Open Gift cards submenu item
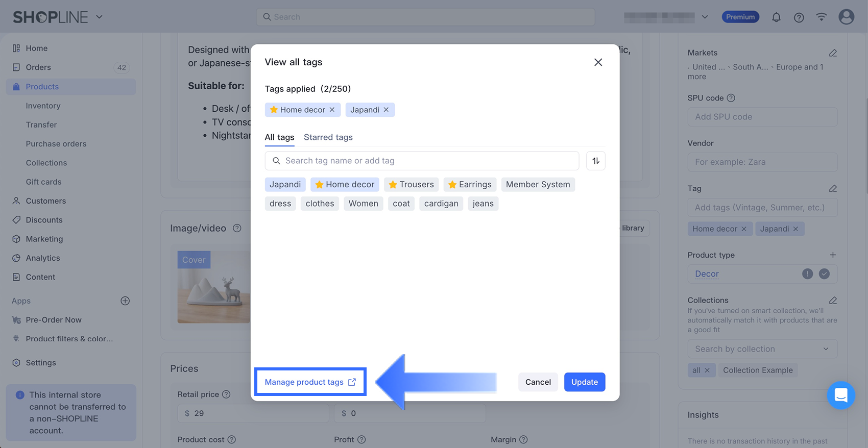This screenshot has width=868, height=448. point(43,182)
